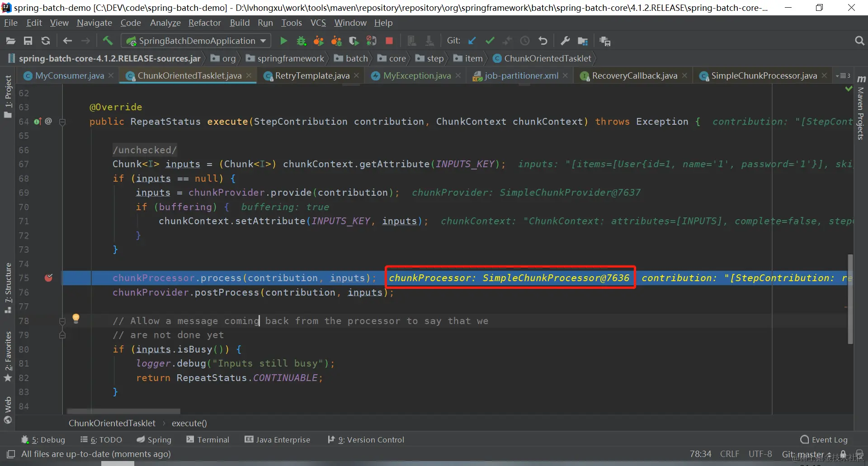Click the last toolbar icon beside Project Structure
868x466 pixels.
604,41
